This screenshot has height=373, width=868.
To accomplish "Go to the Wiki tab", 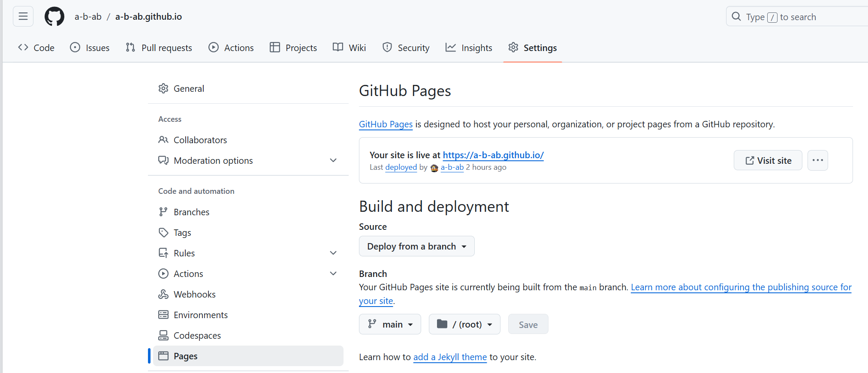I will click(x=350, y=48).
